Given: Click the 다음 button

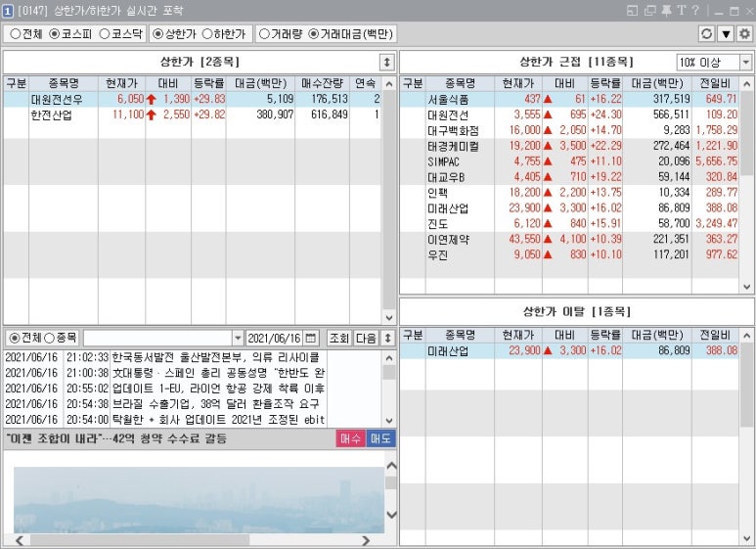Looking at the screenshot, I should pos(366,338).
